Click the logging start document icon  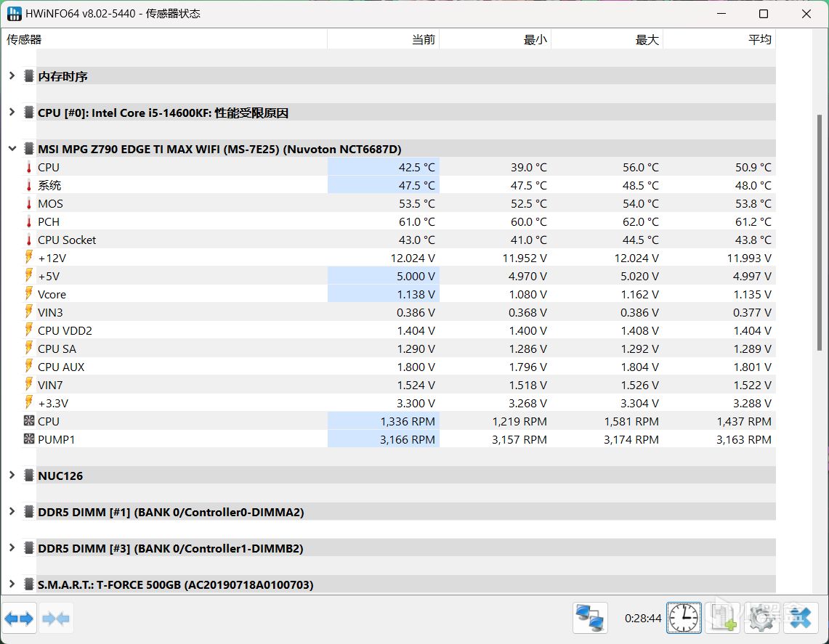[x=723, y=618]
